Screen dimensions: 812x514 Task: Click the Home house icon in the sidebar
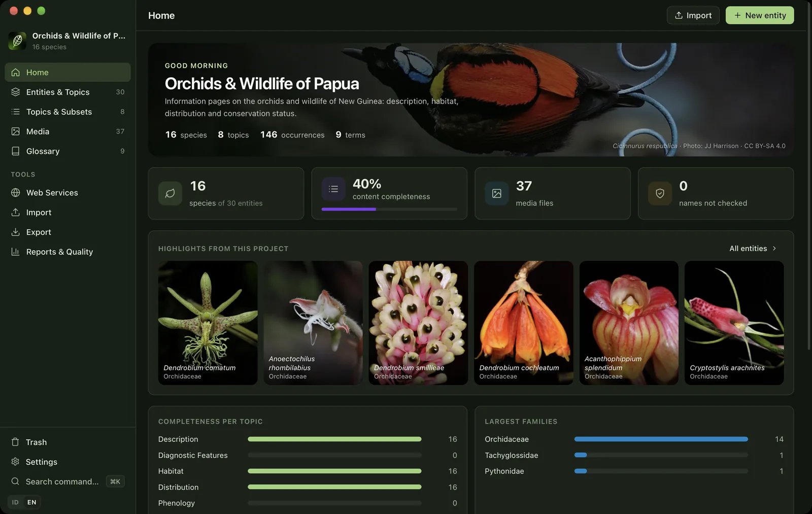(x=16, y=73)
